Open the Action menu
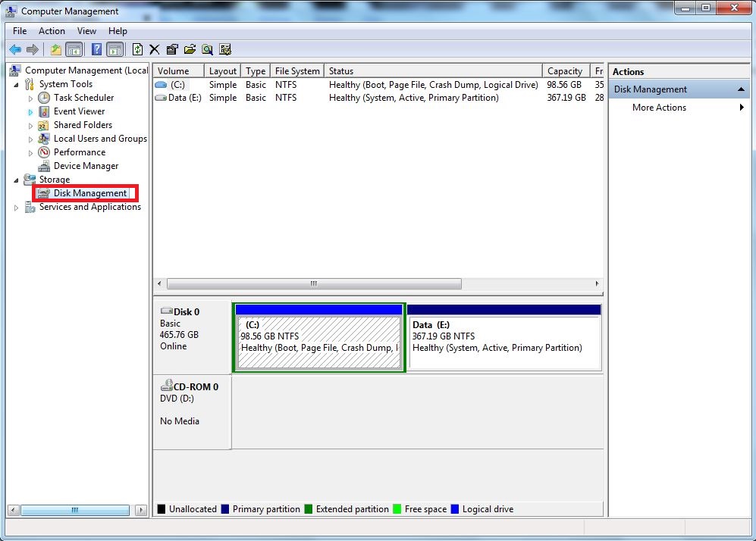This screenshot has width=756, height=541. coord(52,31)
